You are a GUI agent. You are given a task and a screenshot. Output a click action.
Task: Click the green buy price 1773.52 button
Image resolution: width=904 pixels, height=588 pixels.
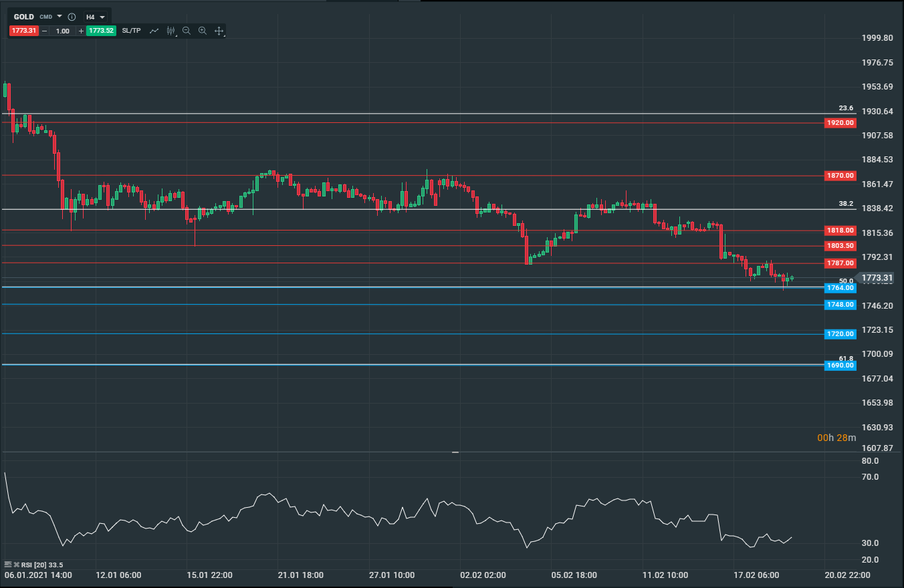tap(101, 31)
